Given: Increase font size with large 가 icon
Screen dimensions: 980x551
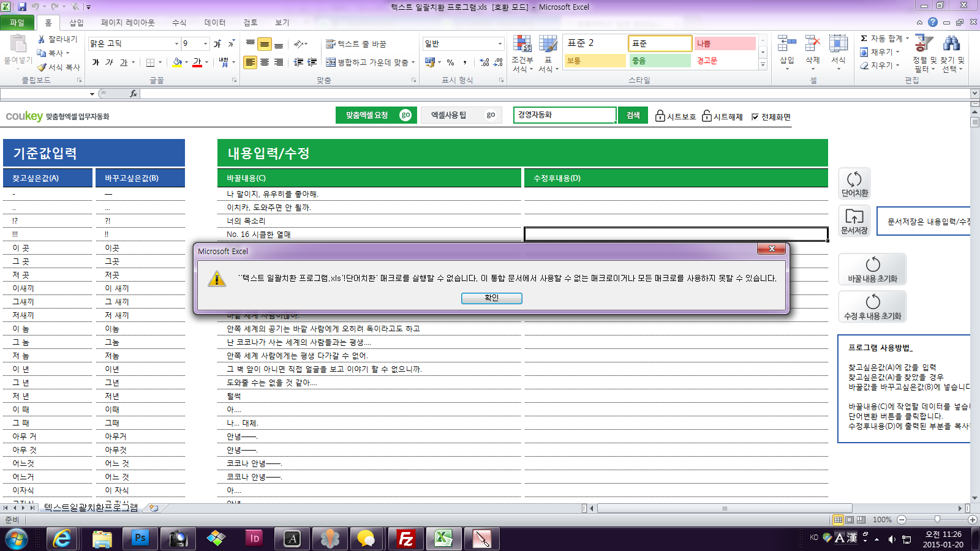Looking at the screenshot, I should click(217, 43).
